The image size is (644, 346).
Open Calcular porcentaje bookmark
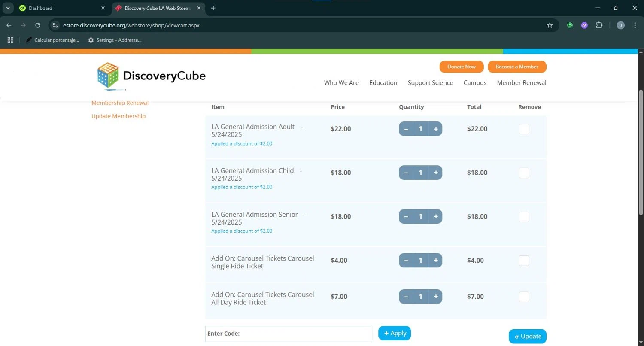pyautogui.click(x=52, y=40)
